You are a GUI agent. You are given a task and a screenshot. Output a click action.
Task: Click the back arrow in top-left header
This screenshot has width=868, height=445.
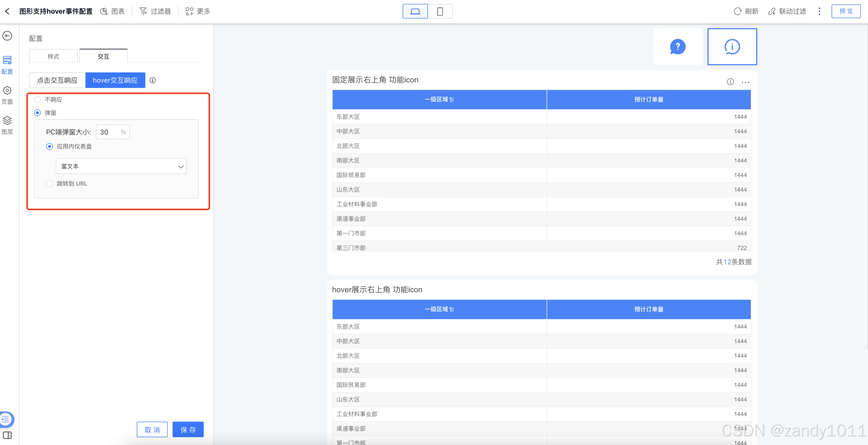pos(7,11)
